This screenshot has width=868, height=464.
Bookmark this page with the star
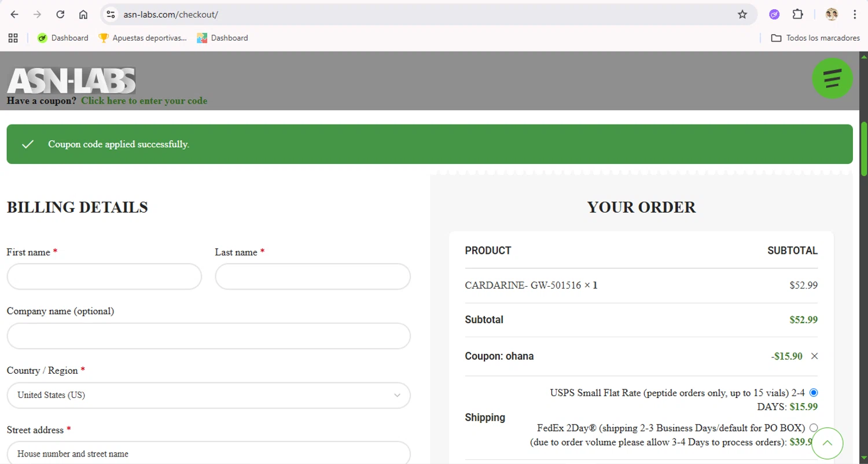(x=742, y=14)
